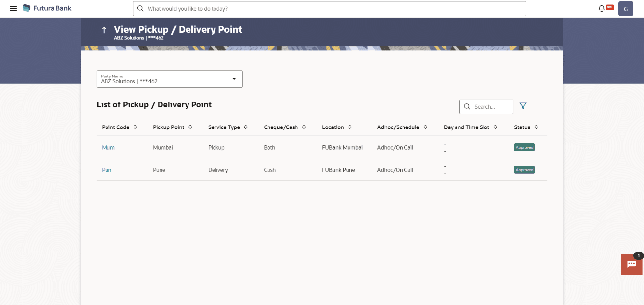Open the hamburger navigation menu
The height and width of the screenshot is (305, 644).
pyautogui.click(x=13, y=9)
